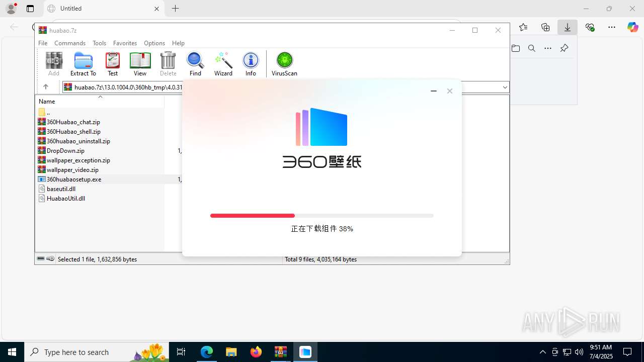Viewport: 644px width, 362px height.
Task: Open Task View on taskbar
Action: point(182,352)
